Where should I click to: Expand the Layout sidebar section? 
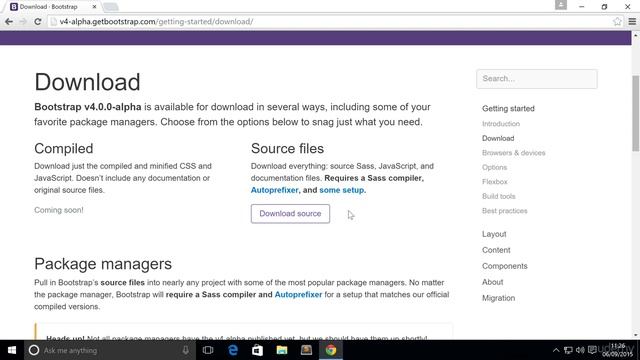pos(494,234)
